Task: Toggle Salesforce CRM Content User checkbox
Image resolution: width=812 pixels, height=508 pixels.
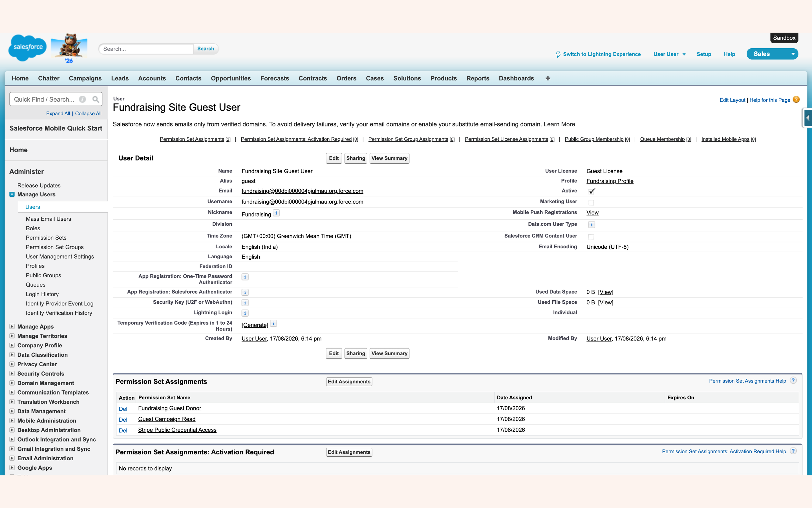Action: 591,237
